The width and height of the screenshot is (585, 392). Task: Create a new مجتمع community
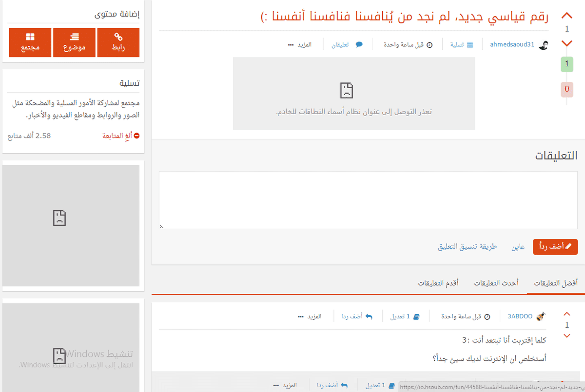tap(30, 42)
